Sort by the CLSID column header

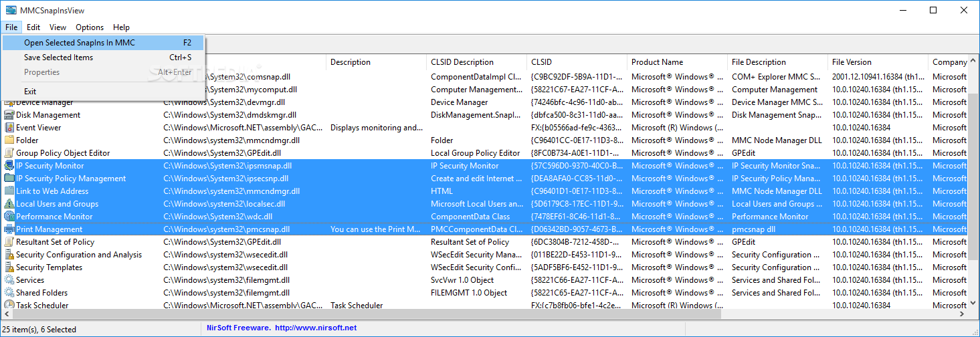point(578,62)
